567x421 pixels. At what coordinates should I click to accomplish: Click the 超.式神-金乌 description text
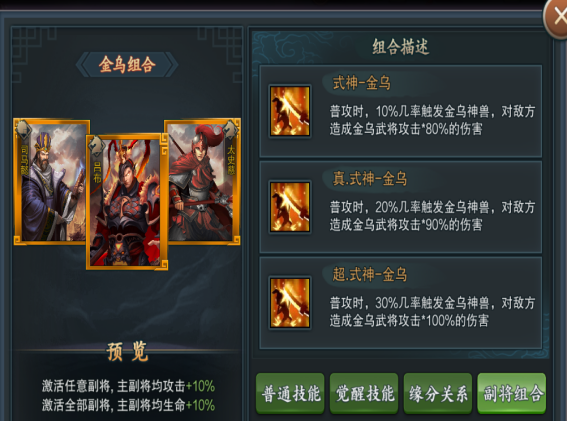432,312
